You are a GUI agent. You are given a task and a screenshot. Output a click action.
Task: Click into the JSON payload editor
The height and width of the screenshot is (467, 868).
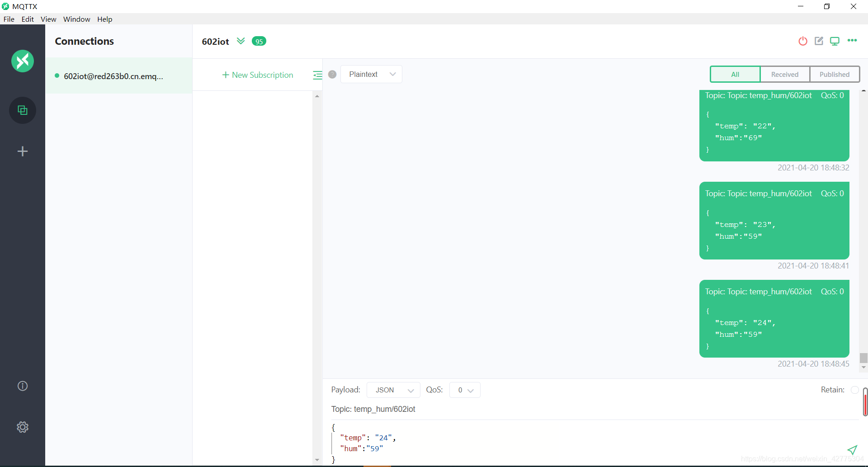pyautogui.click(x=588, y=443)
